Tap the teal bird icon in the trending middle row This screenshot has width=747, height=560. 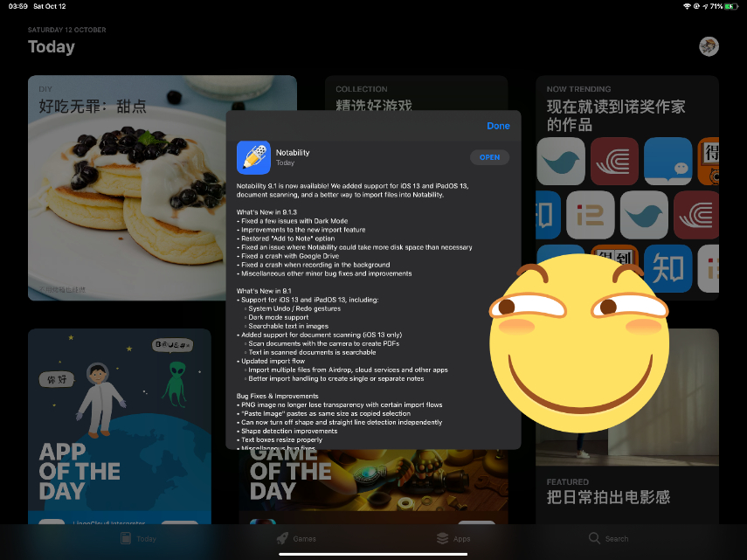tap(644, 215)
